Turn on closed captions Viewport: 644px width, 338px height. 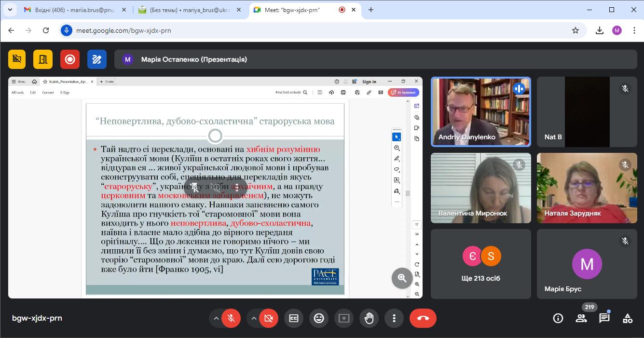coord(293,318)
